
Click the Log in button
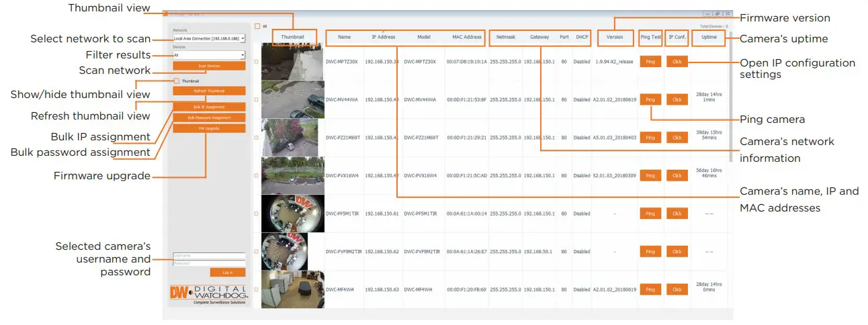(x=227, y=272)
